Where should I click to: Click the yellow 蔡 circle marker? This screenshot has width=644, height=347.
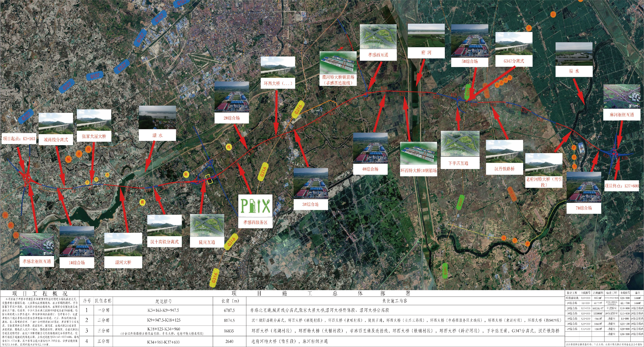tap(143, 202)
